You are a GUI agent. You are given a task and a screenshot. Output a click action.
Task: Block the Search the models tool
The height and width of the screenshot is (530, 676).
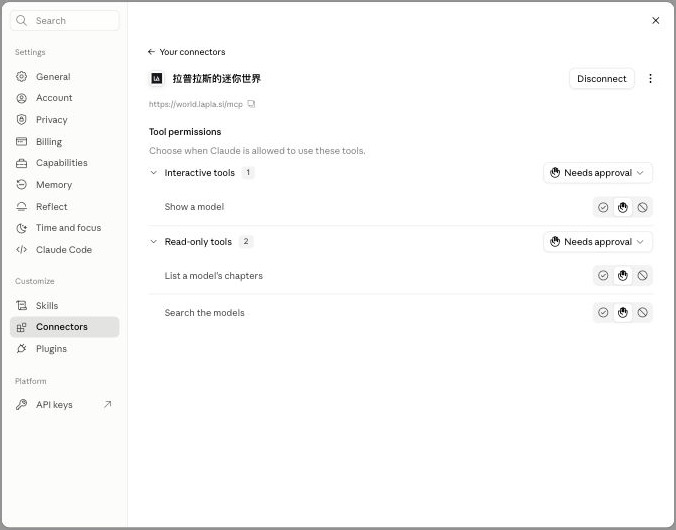coord(642,313)
